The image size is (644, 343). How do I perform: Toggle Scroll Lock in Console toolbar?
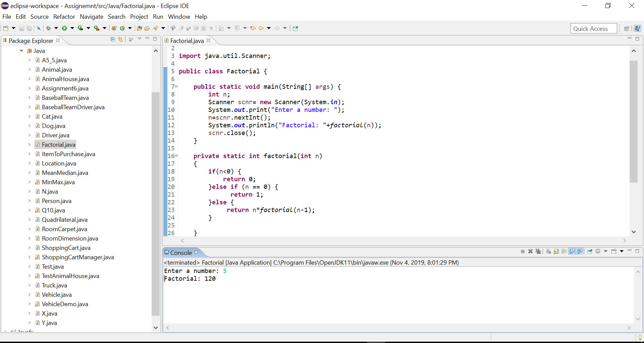[x=556, y=252]
